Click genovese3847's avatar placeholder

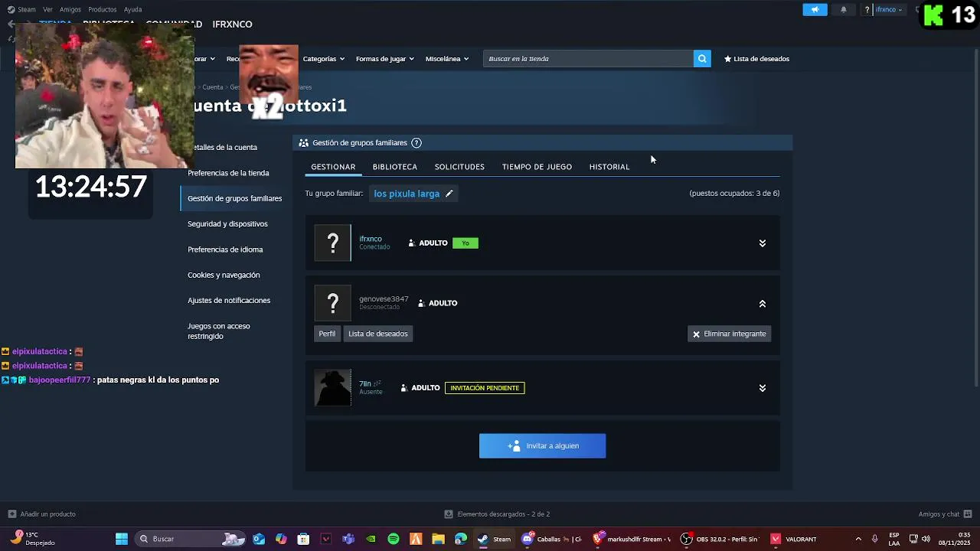pyautogui.click(x=333, y=303)
